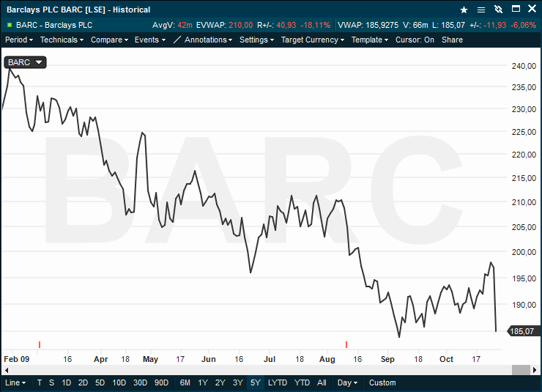
Task: Toggle Cursor: On setting
Action: pyautogui.click(x=415, y=40)
